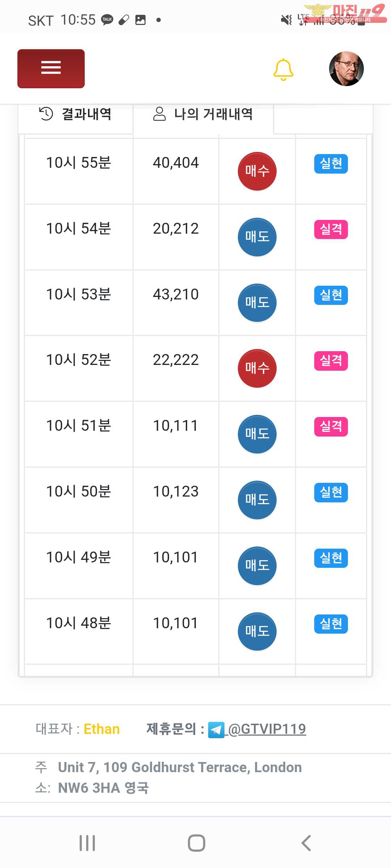Open the @GTVIP119 Telegram link
Viewport: 391px width, 868px height.
point(267,729)
